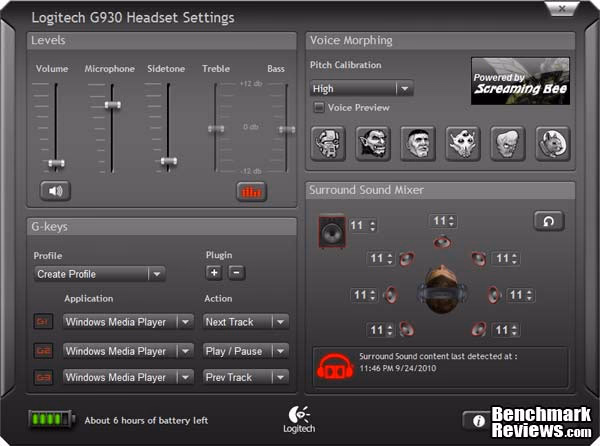Adjust rear left level stepper arrows
This screenshot has width=600, height=446.
[390, 330]
